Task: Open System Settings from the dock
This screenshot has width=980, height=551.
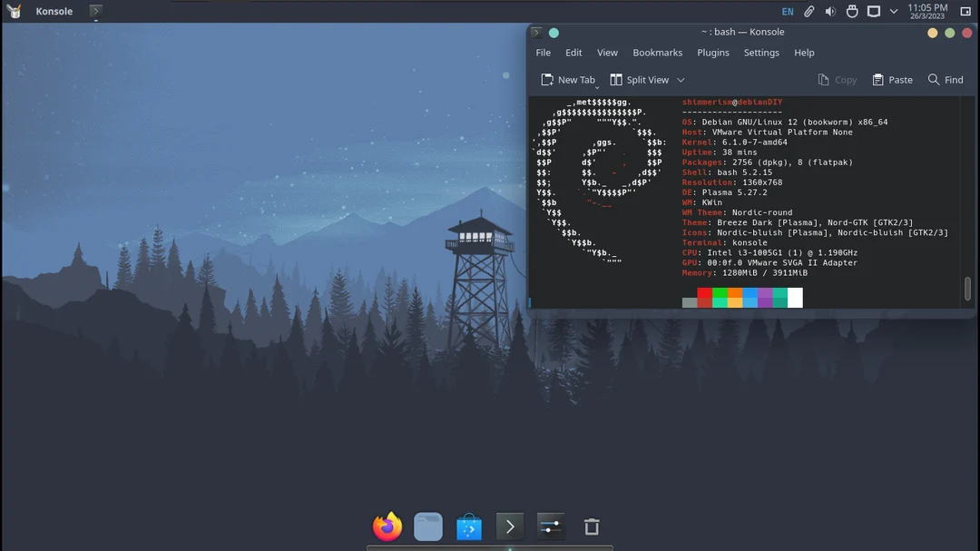Action: [550, 526]
